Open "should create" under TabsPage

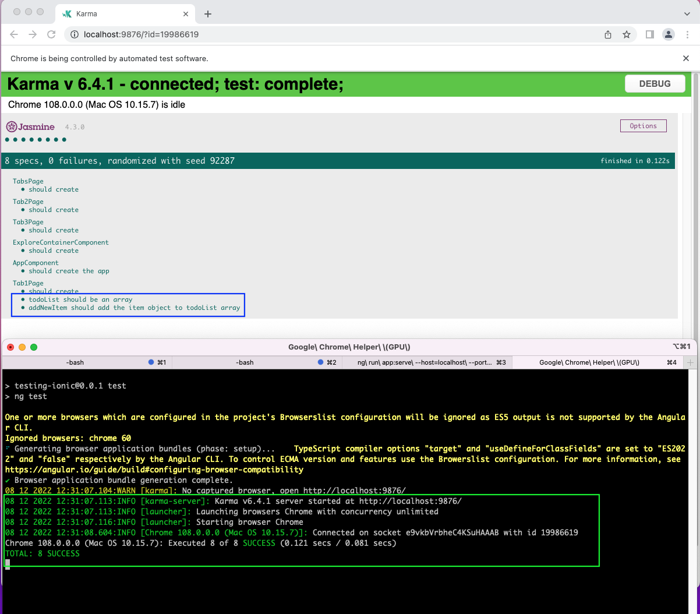pos(54,189)
